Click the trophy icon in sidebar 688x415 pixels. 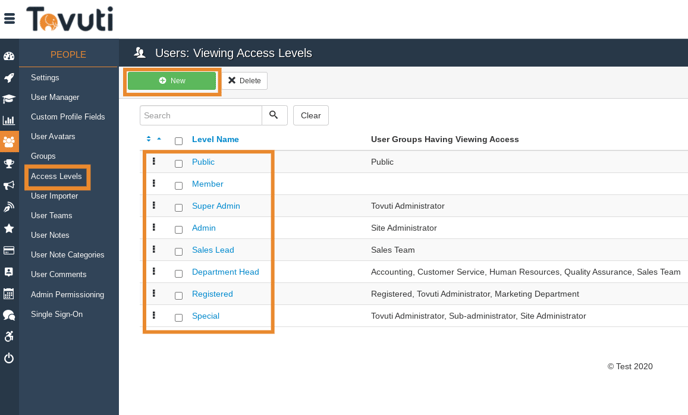coord(9,164)
